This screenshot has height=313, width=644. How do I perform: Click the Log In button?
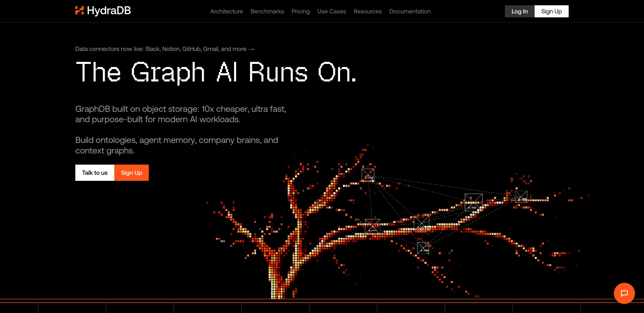tap(520, 11)
